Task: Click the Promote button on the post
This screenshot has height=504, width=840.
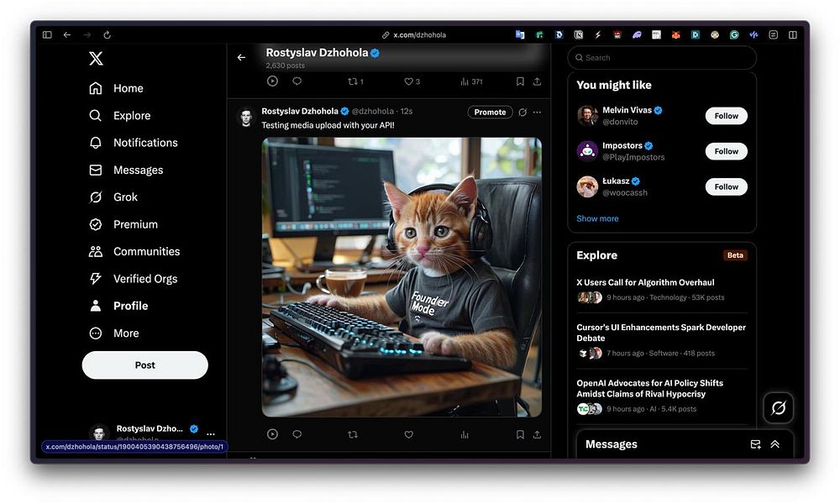Action: click(491, 112)
